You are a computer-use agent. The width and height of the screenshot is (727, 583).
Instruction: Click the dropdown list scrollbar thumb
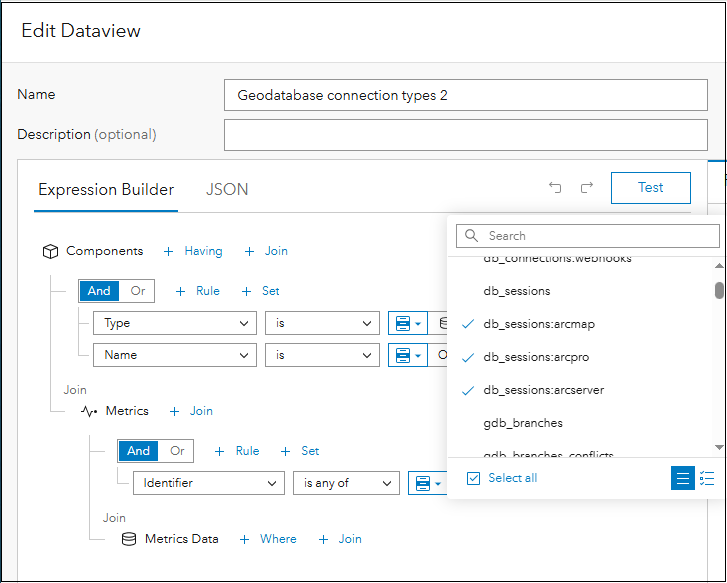719,290
